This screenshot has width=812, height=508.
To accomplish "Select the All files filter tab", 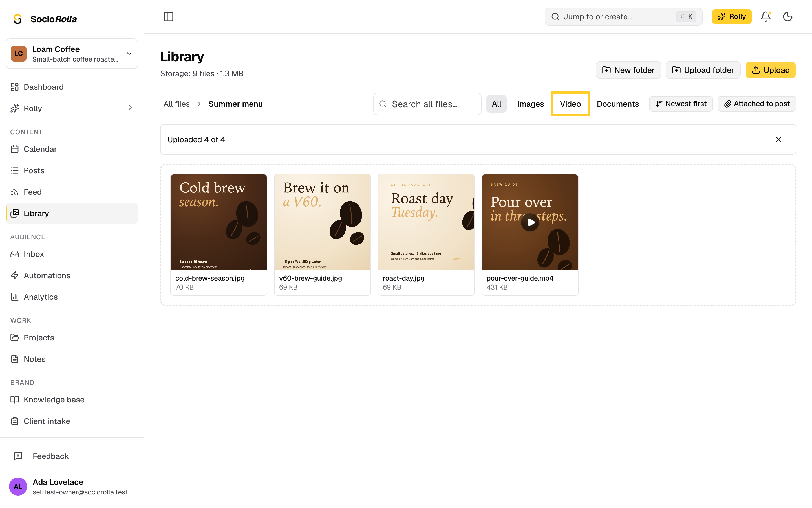I will point(496,104).
